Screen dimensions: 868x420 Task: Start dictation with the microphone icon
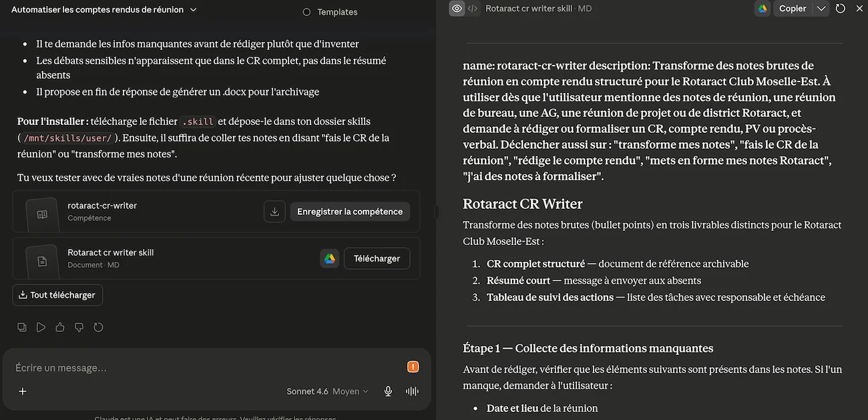(x=388, y=391)
